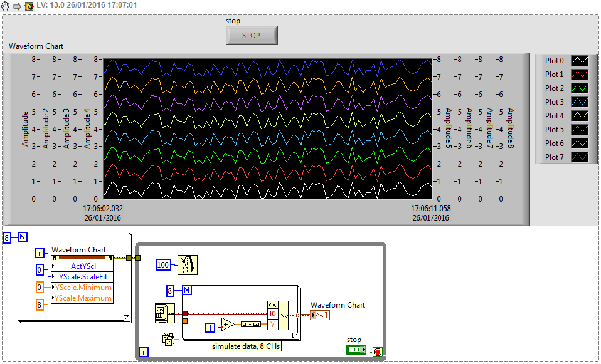Screen dimensions: 601x364
Task: Click iteration terminal wired to ActYScl
Action: click(x=40, y=253)
